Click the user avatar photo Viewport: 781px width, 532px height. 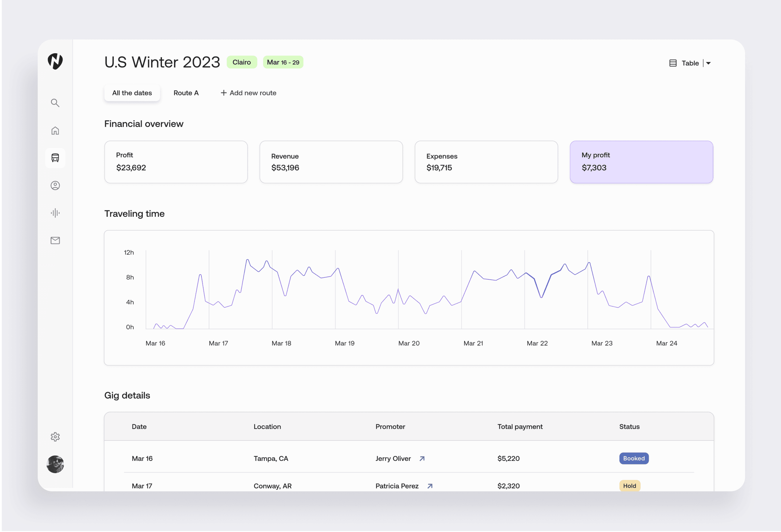tap(55, 464)
